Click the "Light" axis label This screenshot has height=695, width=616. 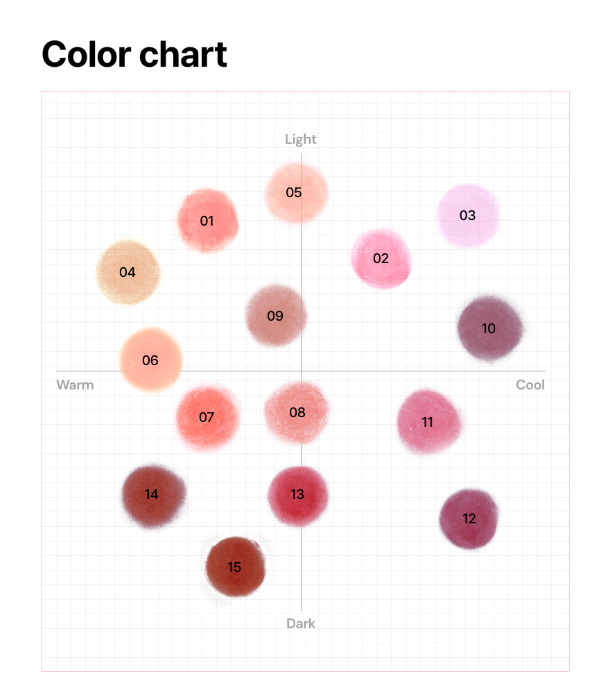300,139
